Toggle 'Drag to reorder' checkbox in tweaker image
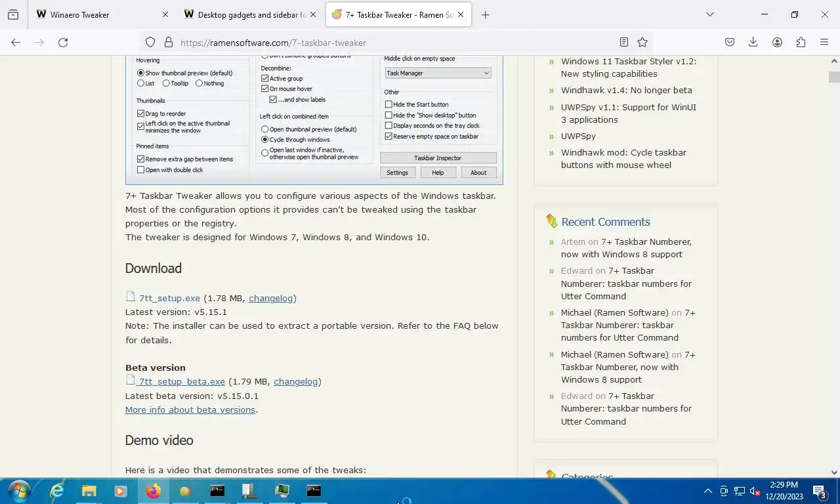 pyautogui.click(x=140, y=114)
